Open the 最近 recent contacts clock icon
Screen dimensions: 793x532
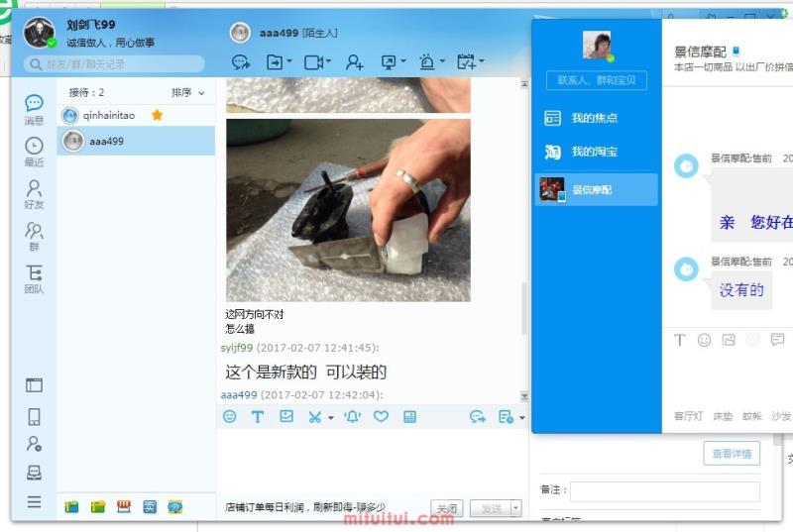[34, 153]
